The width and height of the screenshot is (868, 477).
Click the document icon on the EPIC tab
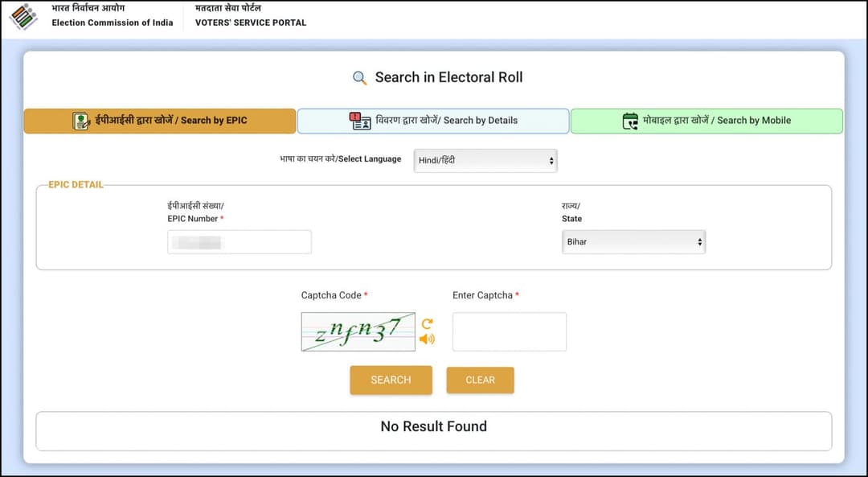coord(81,121)
